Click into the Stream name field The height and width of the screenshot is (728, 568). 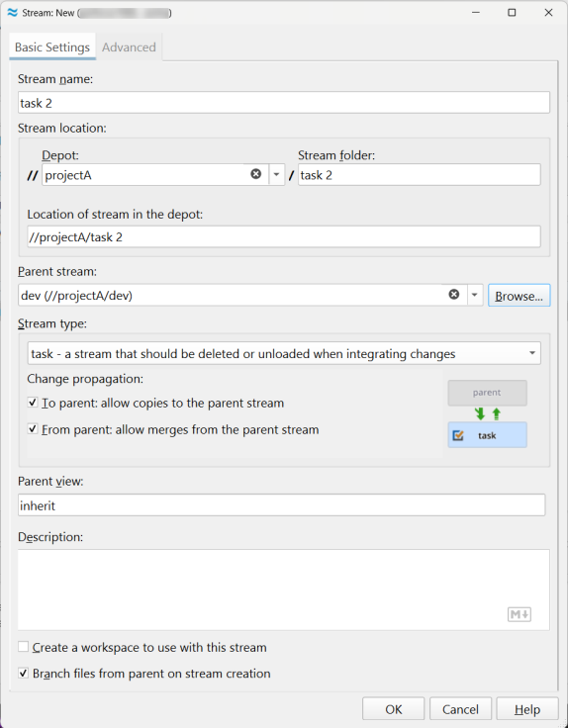pos(284,103)
